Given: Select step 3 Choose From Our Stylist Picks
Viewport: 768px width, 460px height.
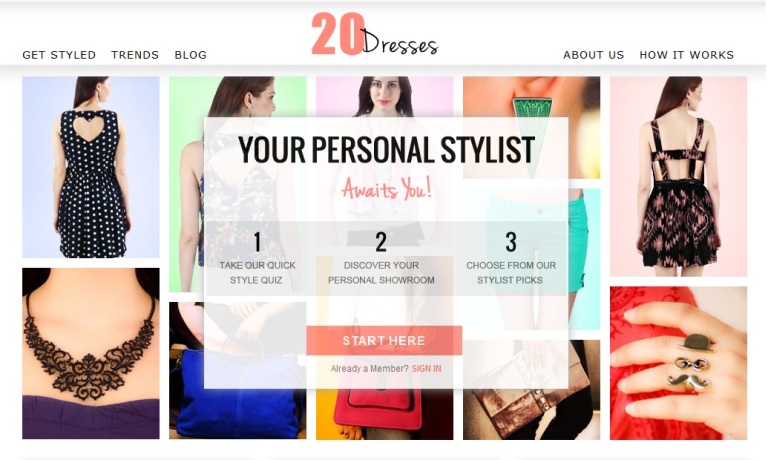Looking at the screenshot, I should [511, 258].
